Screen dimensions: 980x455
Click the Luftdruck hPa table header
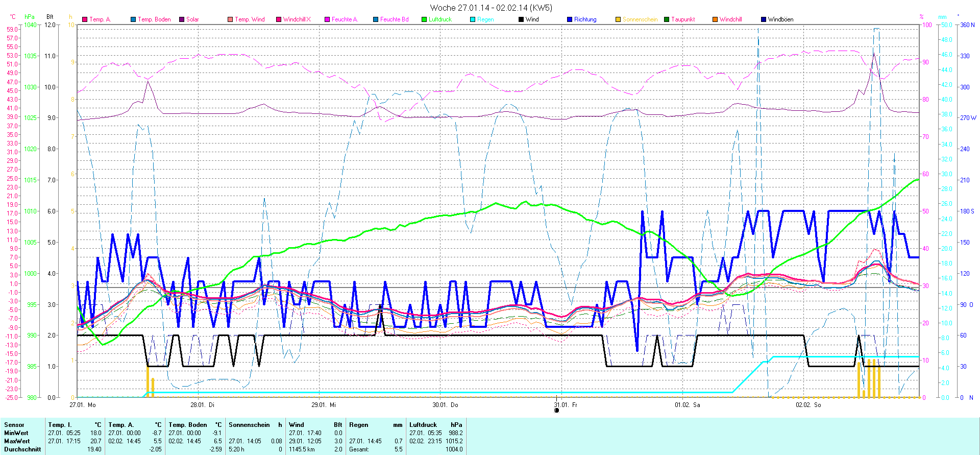click(435, 425)
